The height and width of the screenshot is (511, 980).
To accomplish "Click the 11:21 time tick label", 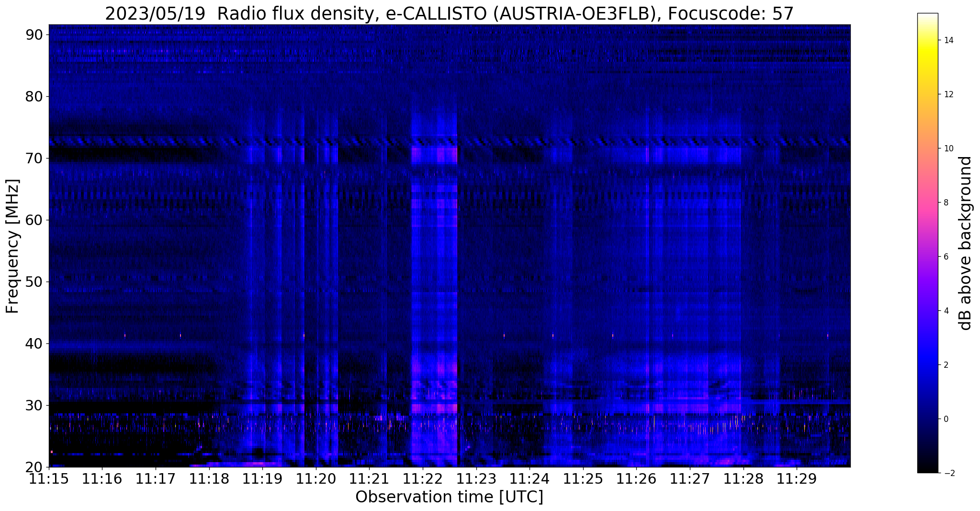I will coord(369,478).
